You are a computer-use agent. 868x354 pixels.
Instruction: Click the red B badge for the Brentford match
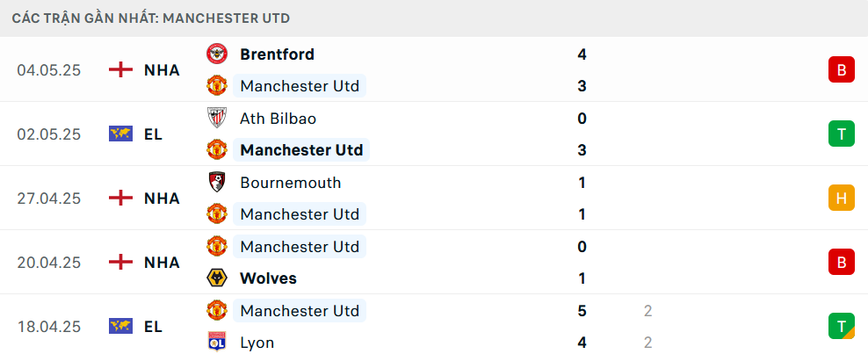tap(842, 69)
